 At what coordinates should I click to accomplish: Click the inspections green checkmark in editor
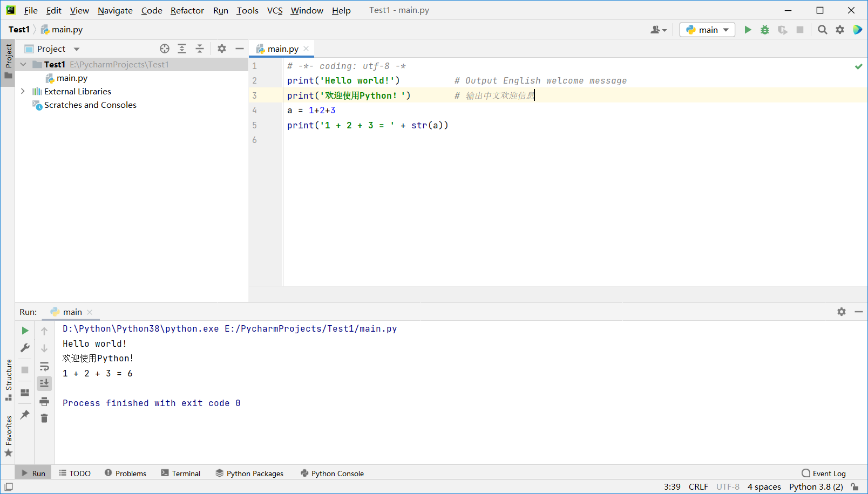click(x=858, y=66)
